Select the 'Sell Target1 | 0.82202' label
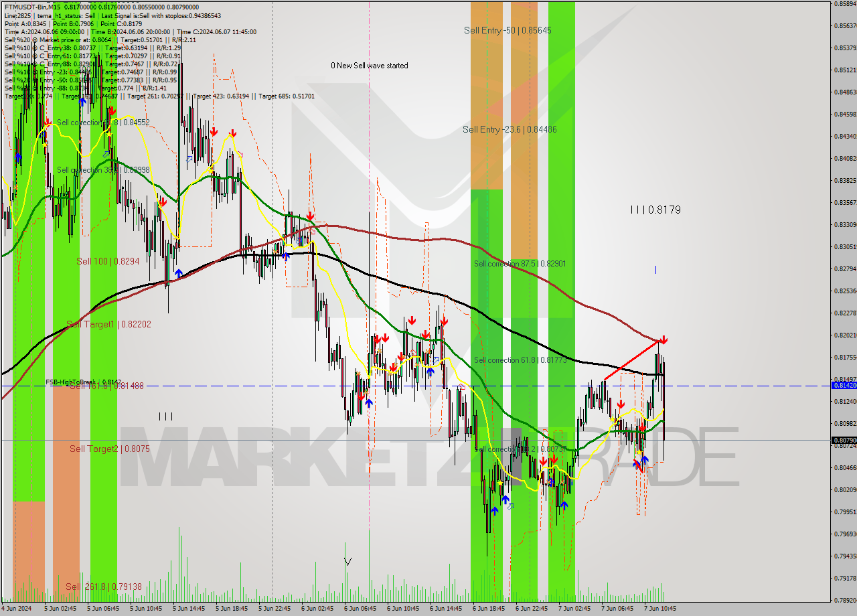 pyautogui.click(x=108, y=324)
